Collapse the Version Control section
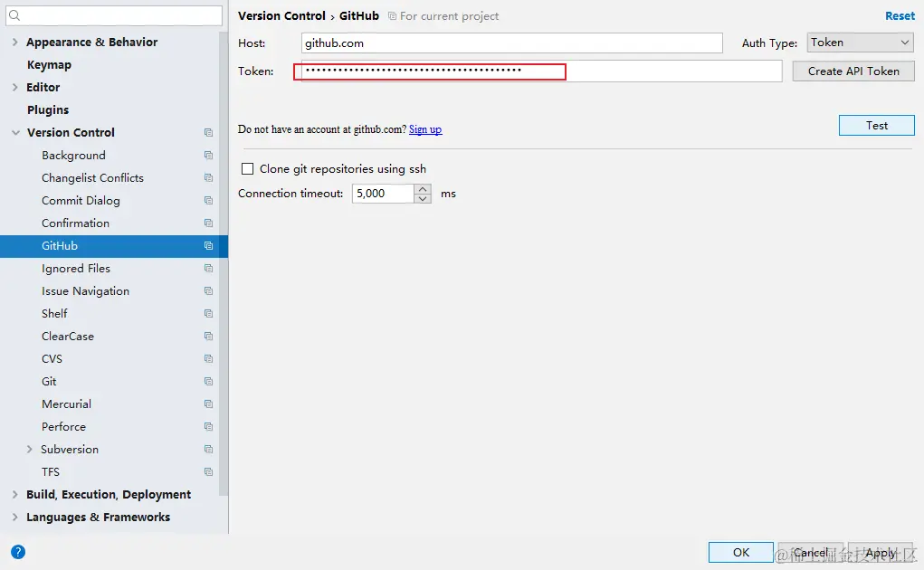 point(15,132)
